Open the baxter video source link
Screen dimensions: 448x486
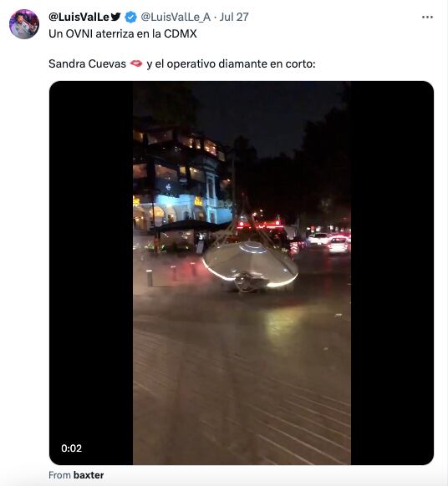click(x=89, y=475)
